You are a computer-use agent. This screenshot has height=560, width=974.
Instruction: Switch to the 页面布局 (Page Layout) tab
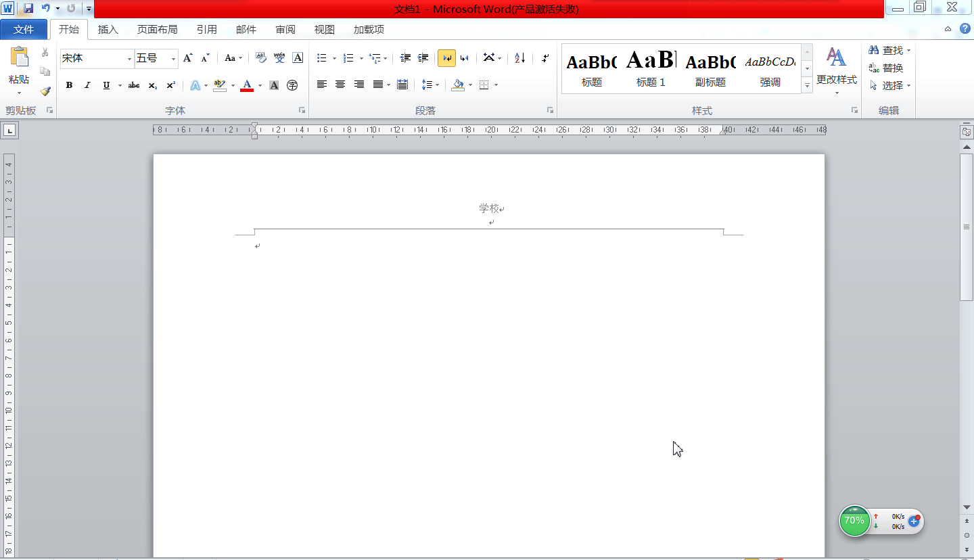pos(157,29)
